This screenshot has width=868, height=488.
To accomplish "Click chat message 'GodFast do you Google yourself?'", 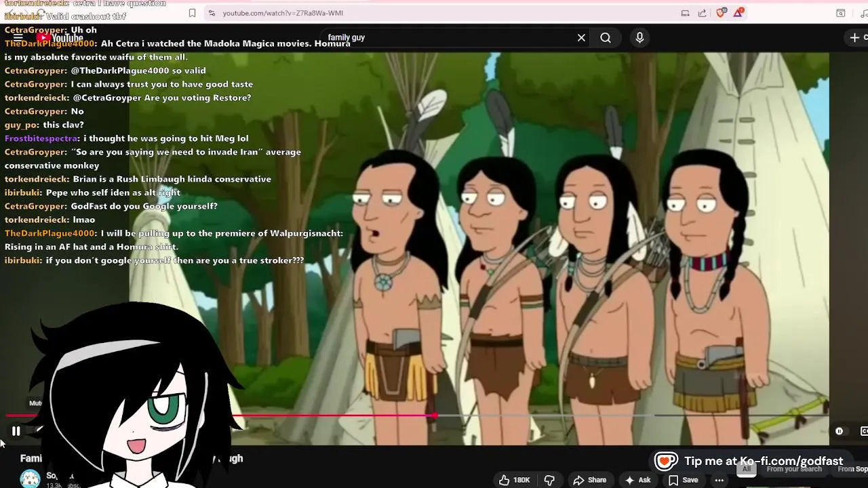I will tap(144, 206).
